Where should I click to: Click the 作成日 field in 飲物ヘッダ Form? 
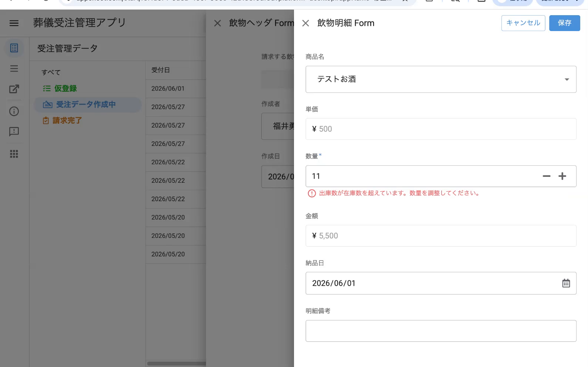278,176
